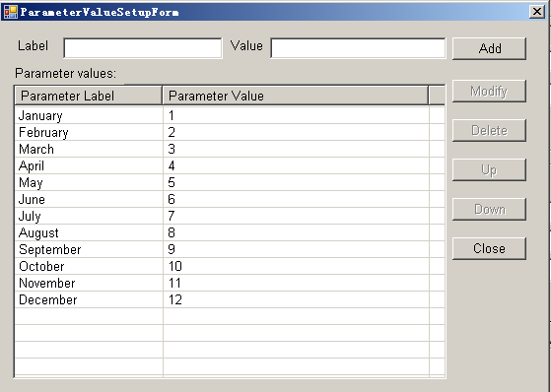
Task: Close the ParameterValueSetupForm window
Action: point(537,12)
